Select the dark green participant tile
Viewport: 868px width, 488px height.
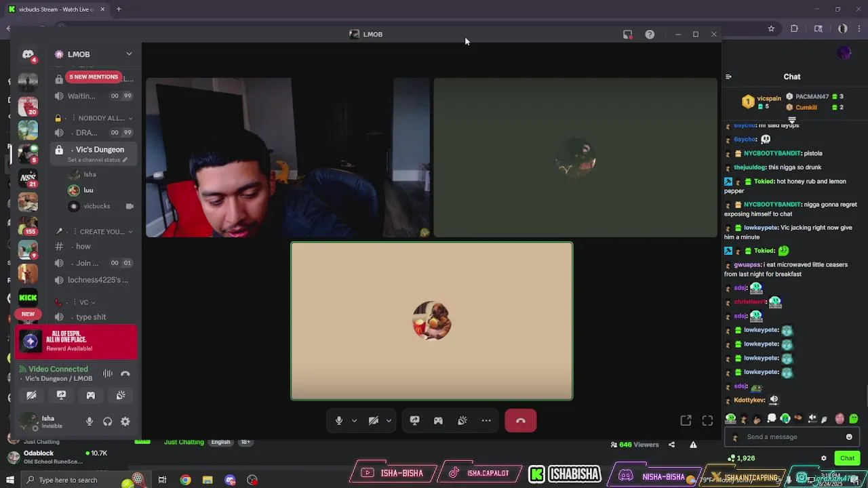click(x=575, y=157)
